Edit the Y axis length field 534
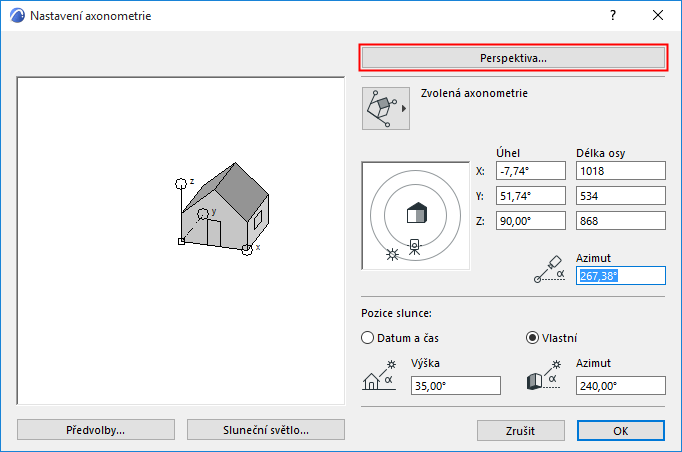The width and height of the screenshot is (682, 452). [621, 196]
